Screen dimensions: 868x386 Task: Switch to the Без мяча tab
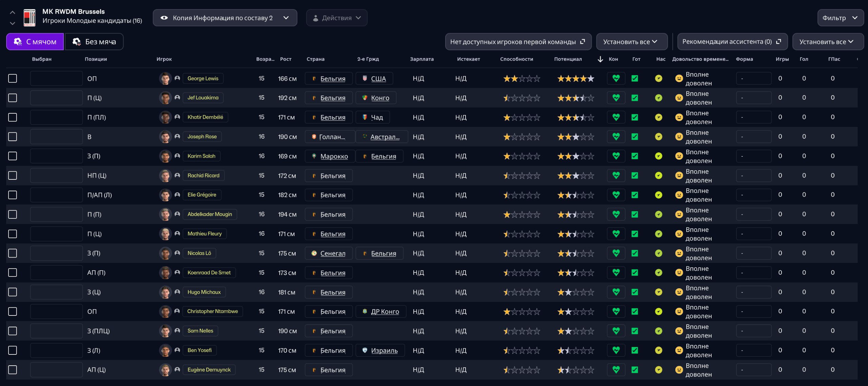pyautogui.click(x=94, y=42)
